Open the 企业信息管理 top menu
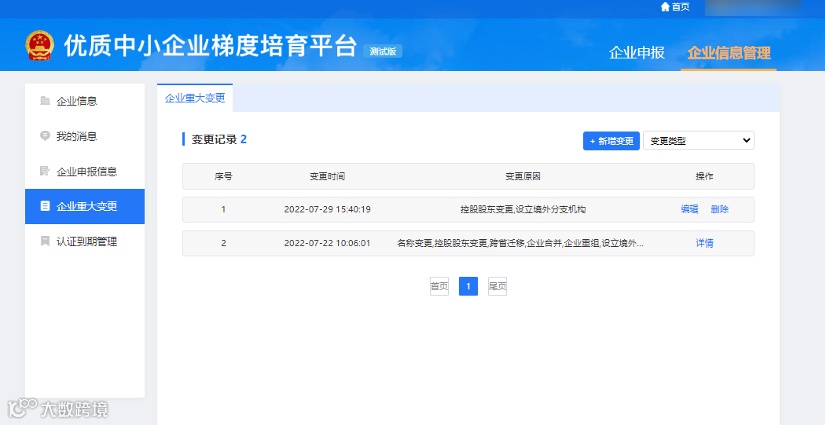 [x=729, y=53]
